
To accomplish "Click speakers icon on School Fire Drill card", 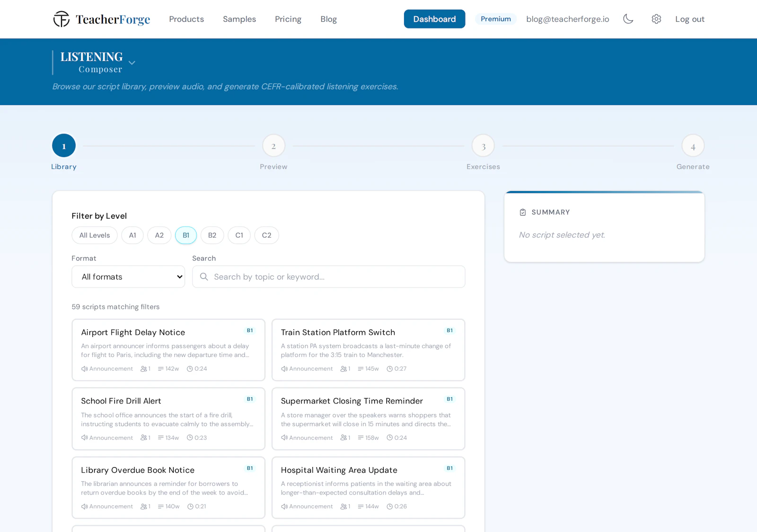I will coord(144,438).
